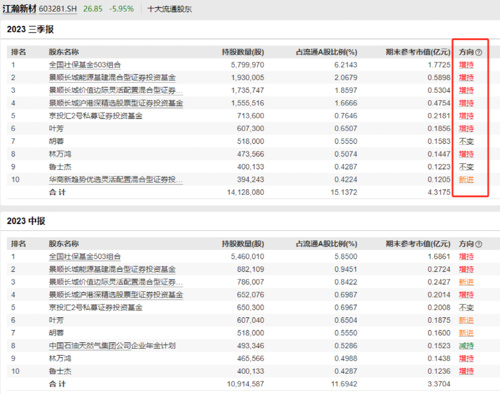Click the share count 5,799,970
Image resolution: width=500 pixels, height=394 pixels.
[247, 65]
